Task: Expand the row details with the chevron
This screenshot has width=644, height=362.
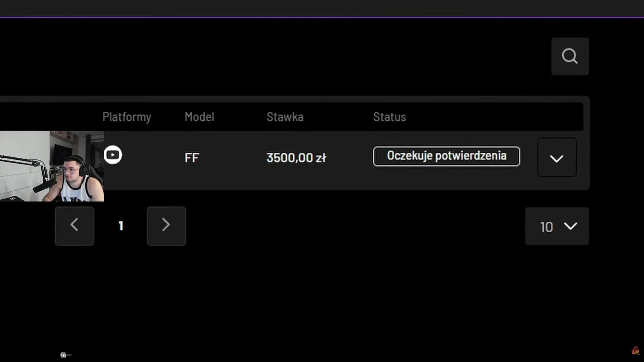Action: (556, 158)
